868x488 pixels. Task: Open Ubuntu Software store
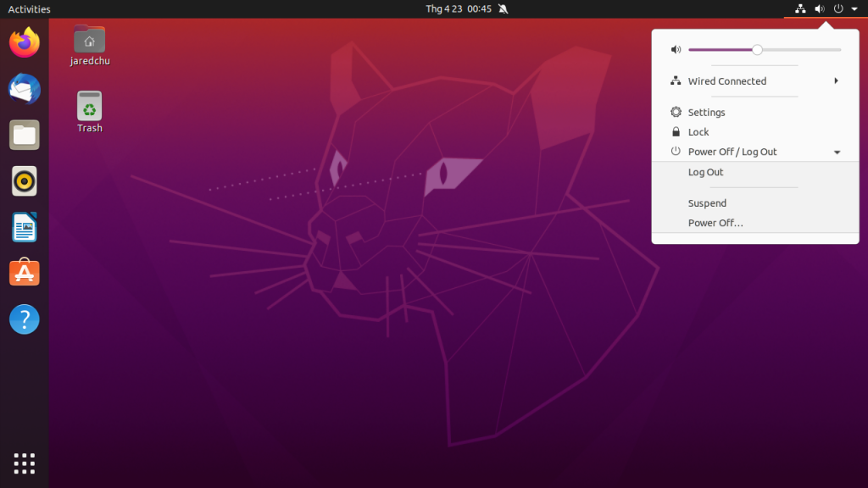point(23,273)
